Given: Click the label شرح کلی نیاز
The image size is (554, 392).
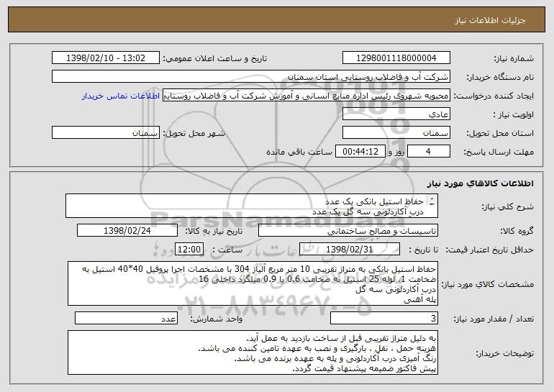Looking at the screenshot, I should tap(508, 206).
